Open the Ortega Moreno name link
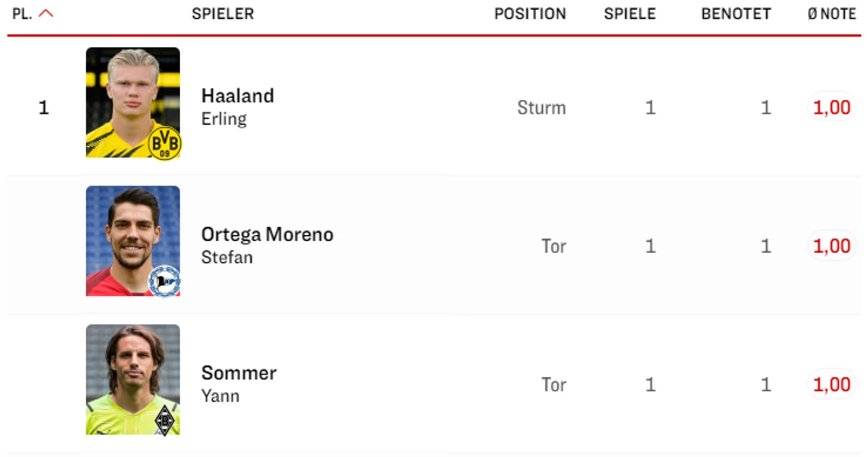 [x=268, y=234]
